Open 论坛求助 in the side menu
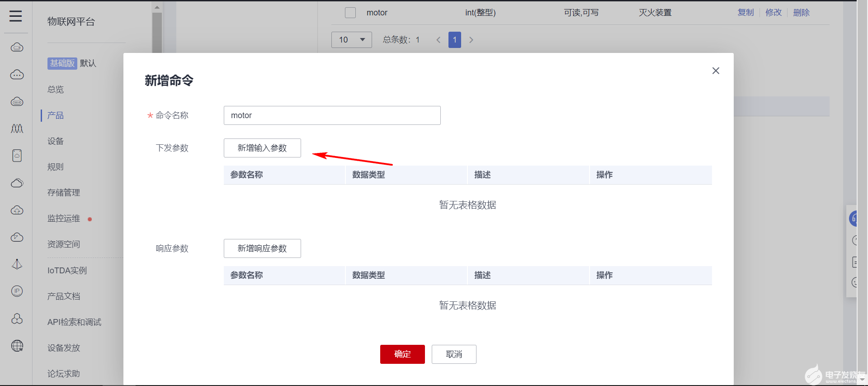The image size is (868, 386). coord(64,374)
